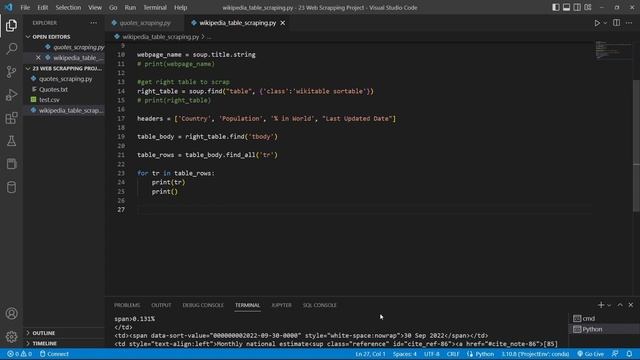The height and width of the screenshot is (360, 640).
Task: Toggle the bottom Panel layout icon
Action: 567,7
